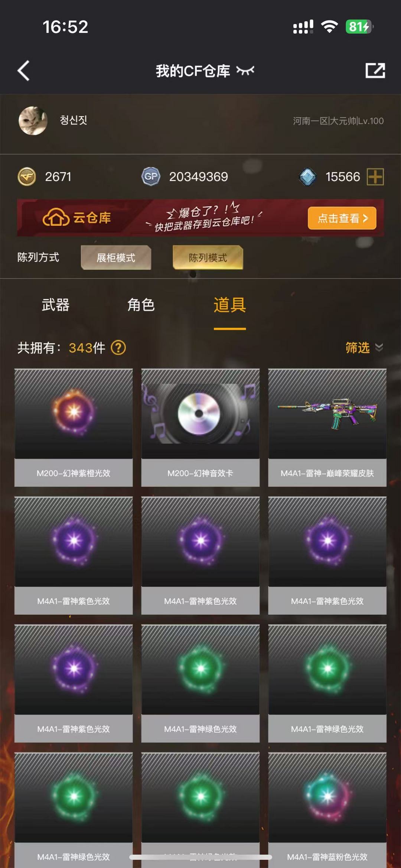This screenshot has height=868, width=401.
Task: Tap the cloud warehouse 云仓库 icon
Action: coord(56,217)
